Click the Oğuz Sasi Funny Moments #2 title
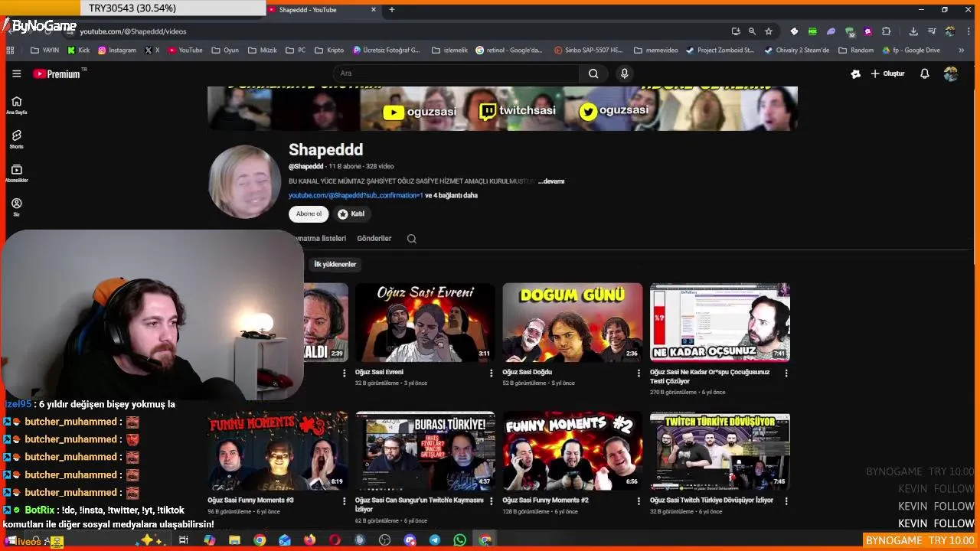 point(545,500)
